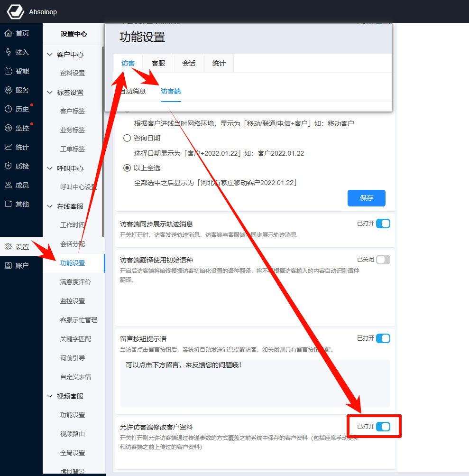This screenshot has width=469, height=476.
Task: Collapse the 呼叫中心 group
Action: [x=50, y=168]
